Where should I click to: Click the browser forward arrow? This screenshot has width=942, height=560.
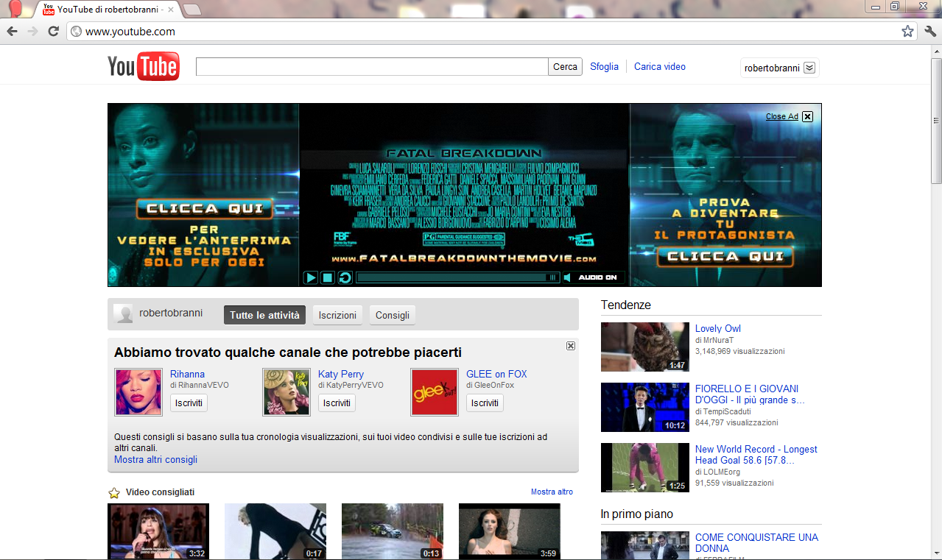[32, 32]
